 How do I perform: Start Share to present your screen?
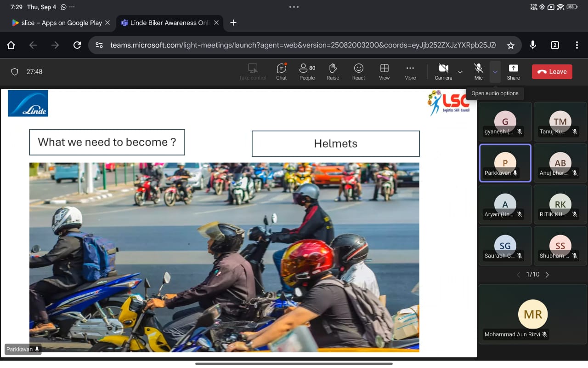pyautogui.click(x=513, y=71)
